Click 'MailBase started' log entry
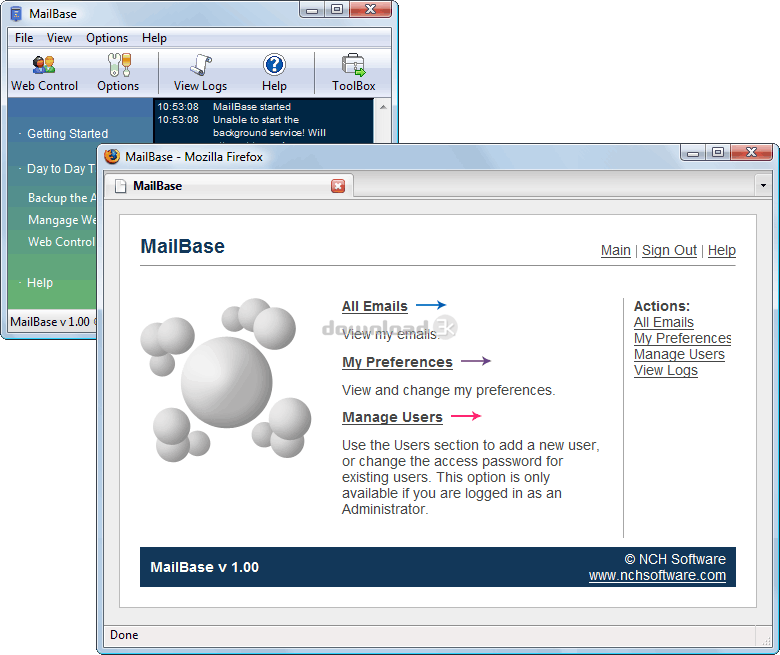 point(252,106)
